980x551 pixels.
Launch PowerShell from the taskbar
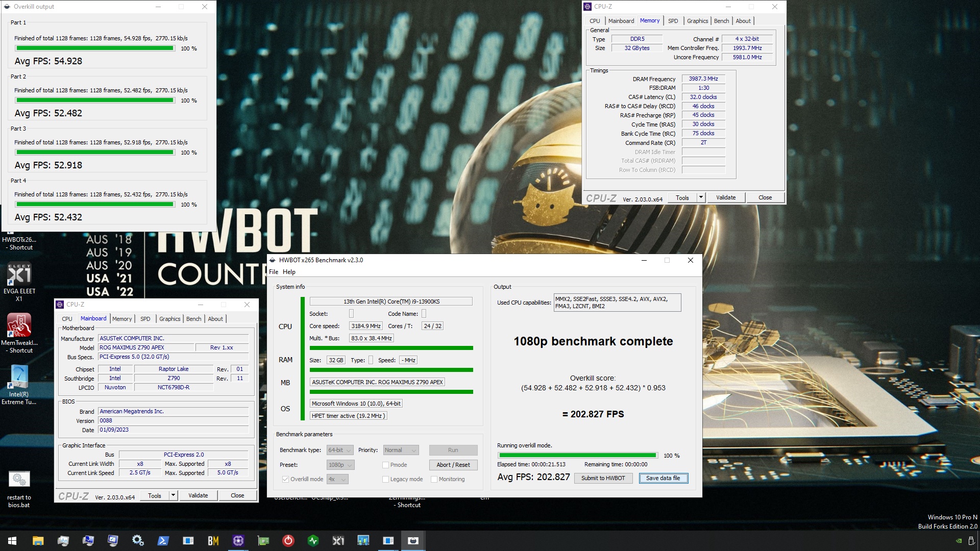tap(163, 541)
